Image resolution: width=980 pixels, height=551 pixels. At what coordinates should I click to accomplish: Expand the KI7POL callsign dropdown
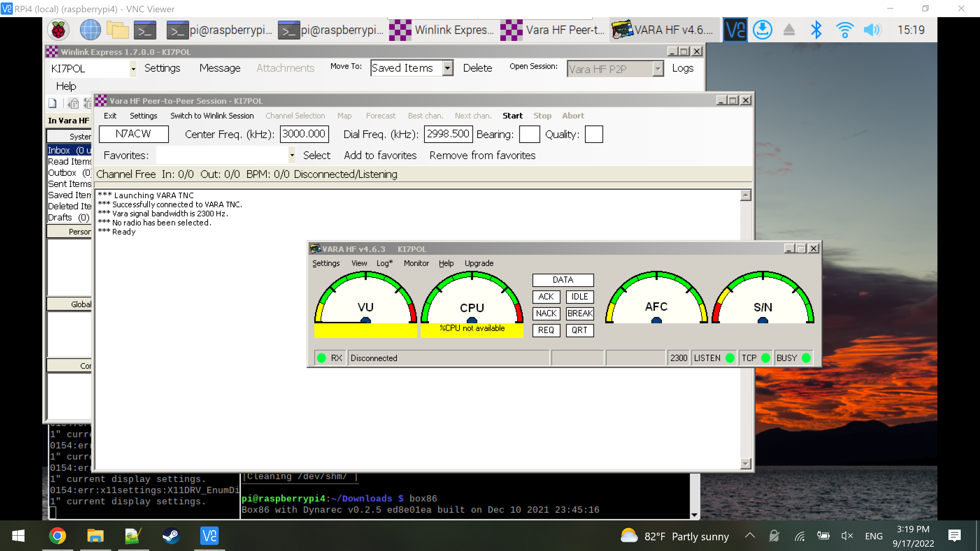click(x=133, y=69)
